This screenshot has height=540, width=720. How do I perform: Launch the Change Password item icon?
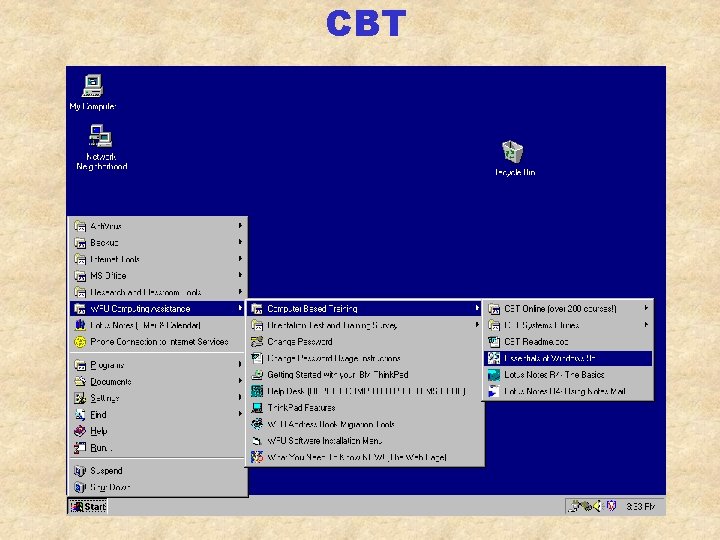coord(257,342)
